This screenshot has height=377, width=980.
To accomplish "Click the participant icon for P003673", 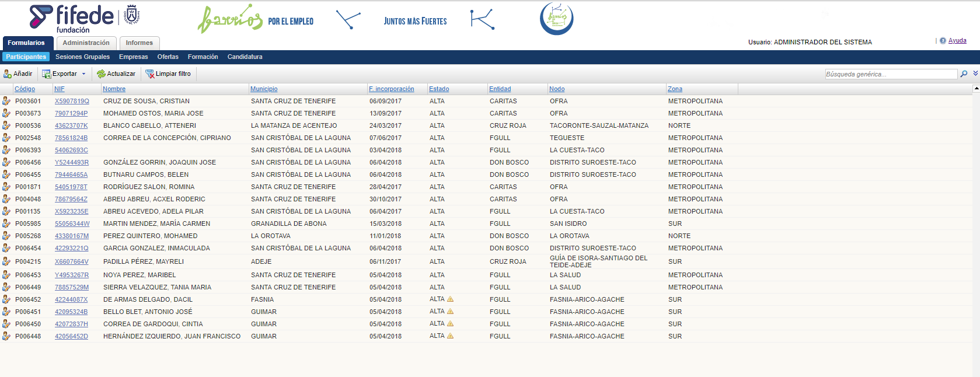I will (x=6, y=113).
